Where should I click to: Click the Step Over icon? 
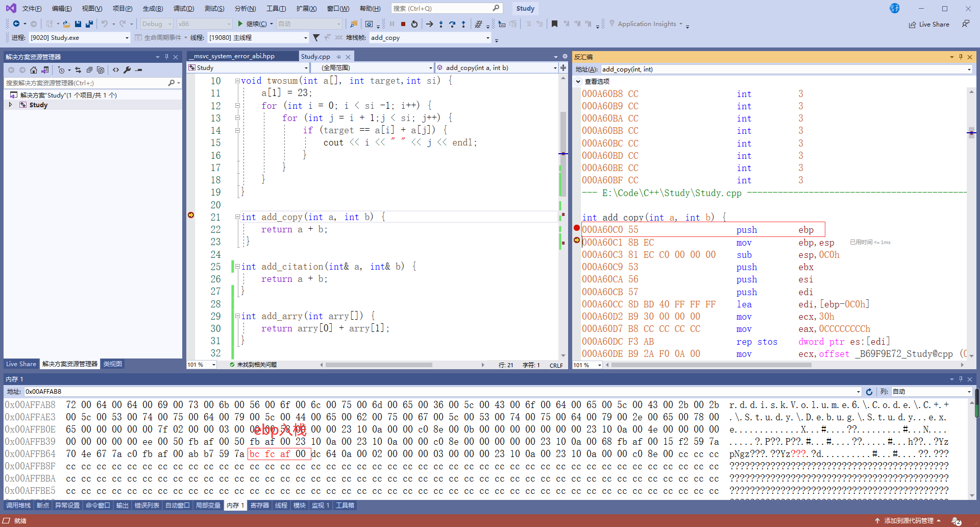point(452,24)
